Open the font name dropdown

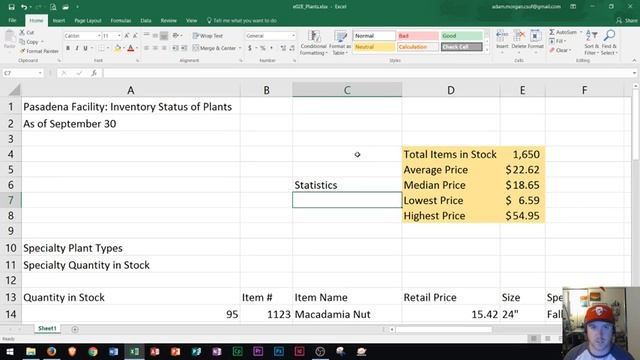click(x=99, y=36)
